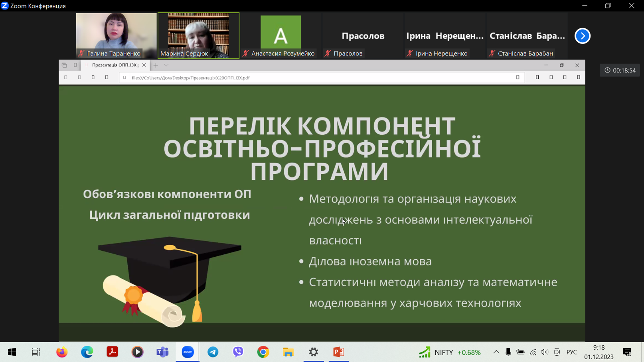Open Firefox from the taskbar
The width and height of the screenshot is (644, 362).
point(62,352)
